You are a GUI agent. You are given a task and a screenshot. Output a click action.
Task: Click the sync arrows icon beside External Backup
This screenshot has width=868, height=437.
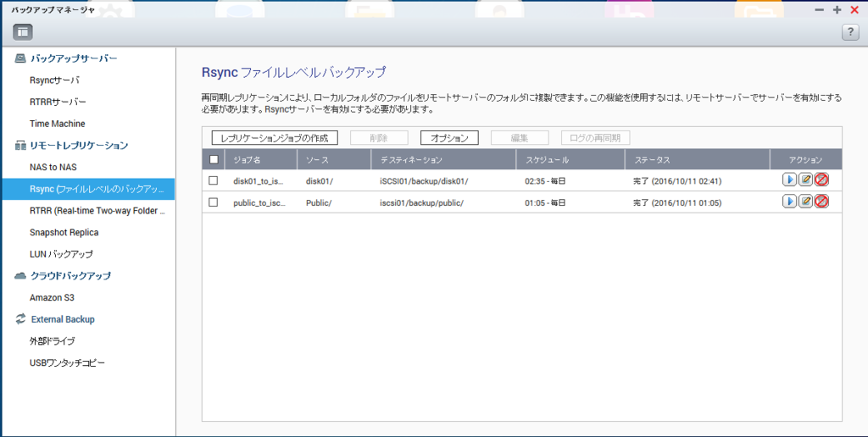pyautogui.click(x=20, y=318)
